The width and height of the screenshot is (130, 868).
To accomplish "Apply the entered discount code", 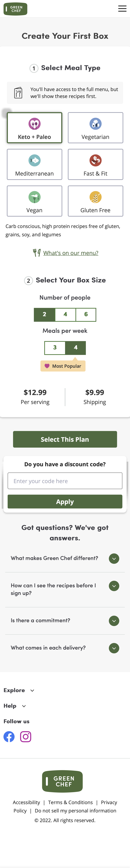I will click(x=65, y=501).
